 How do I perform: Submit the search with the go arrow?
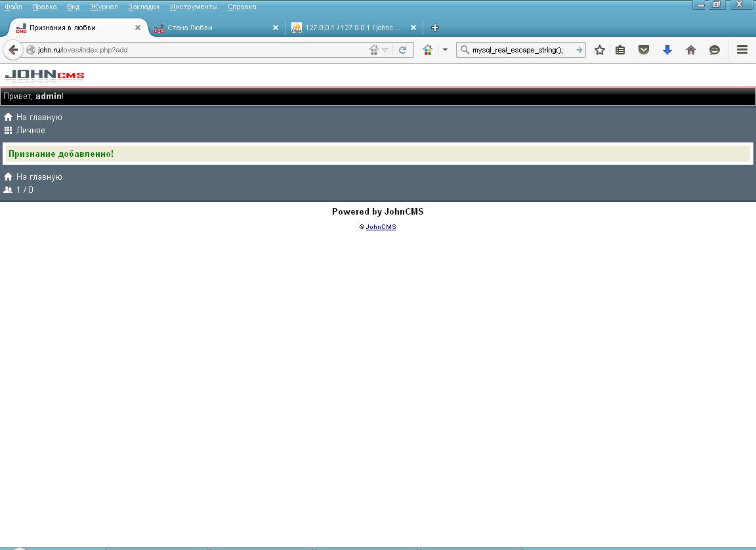click(579, 50)
